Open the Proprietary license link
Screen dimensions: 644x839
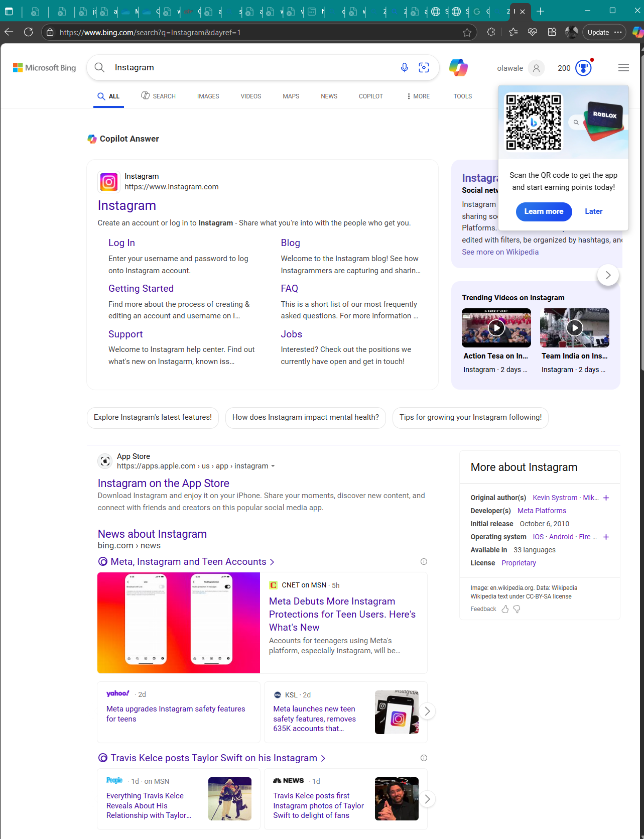coord(519,563)
